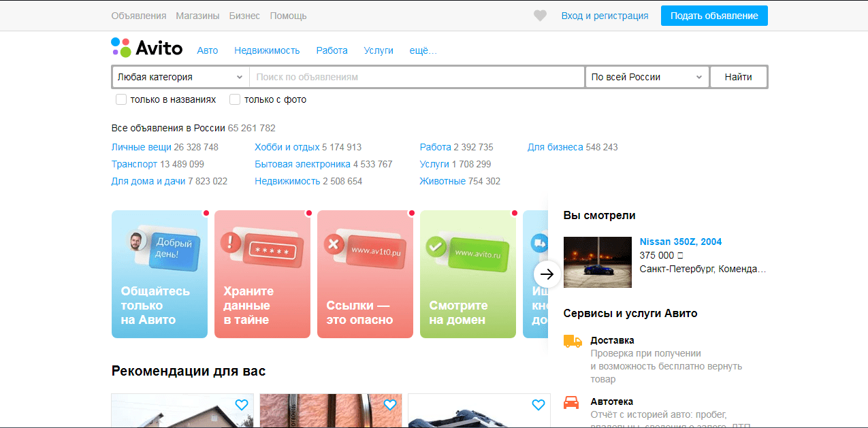Select Магазины in the top menu
The height and width of the screenshot is (428, 868).
(197, 16)
